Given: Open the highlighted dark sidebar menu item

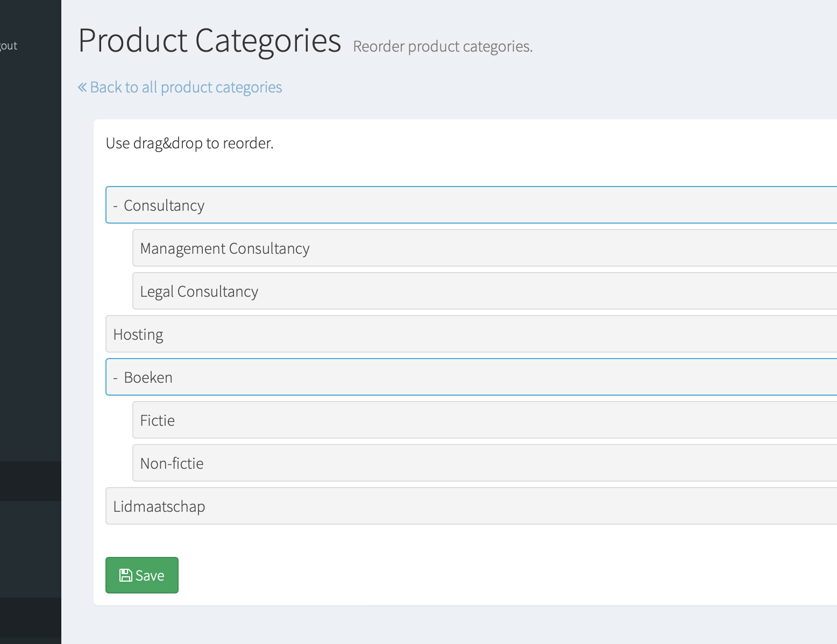Looking at the screenshot, I should pyautogui.click(x=30, y=481).
